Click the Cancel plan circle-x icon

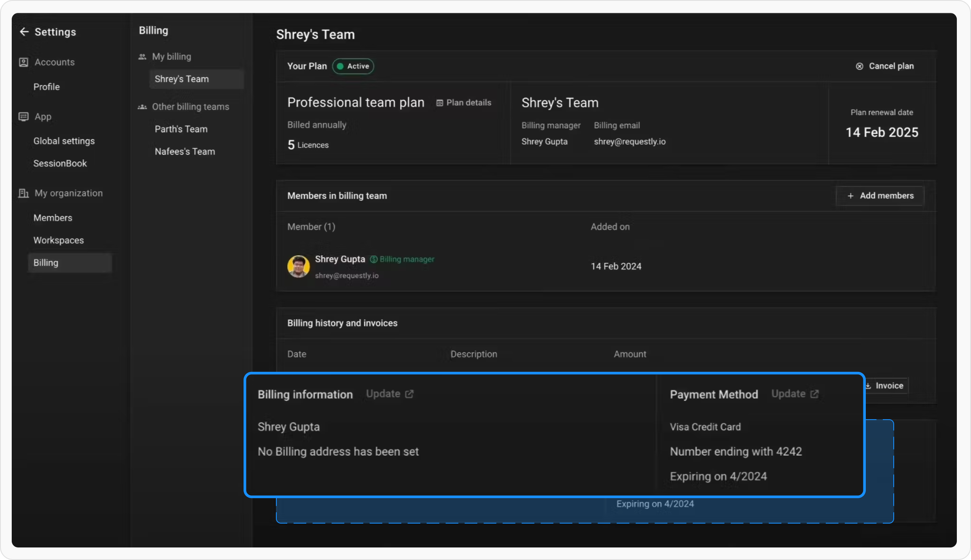click(x=859, y=66)
